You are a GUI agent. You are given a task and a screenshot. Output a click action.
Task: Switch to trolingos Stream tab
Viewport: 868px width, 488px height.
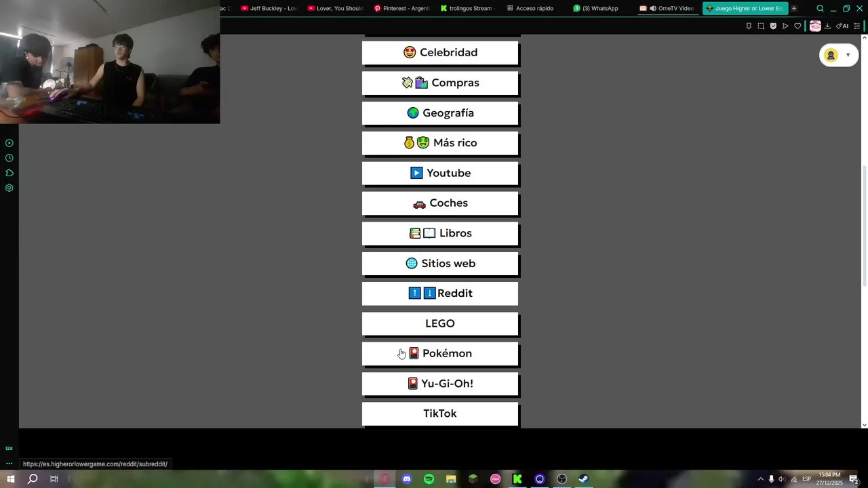tap(468, 8)
